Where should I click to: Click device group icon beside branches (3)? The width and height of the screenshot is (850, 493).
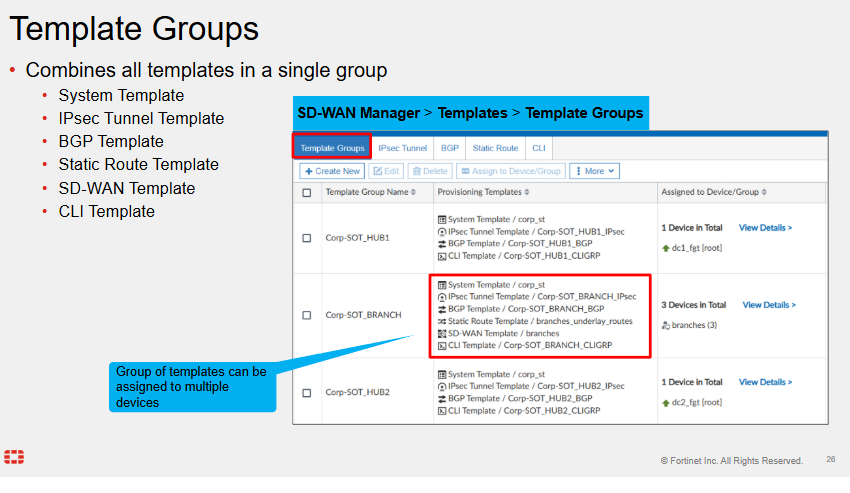pos(666,325)
